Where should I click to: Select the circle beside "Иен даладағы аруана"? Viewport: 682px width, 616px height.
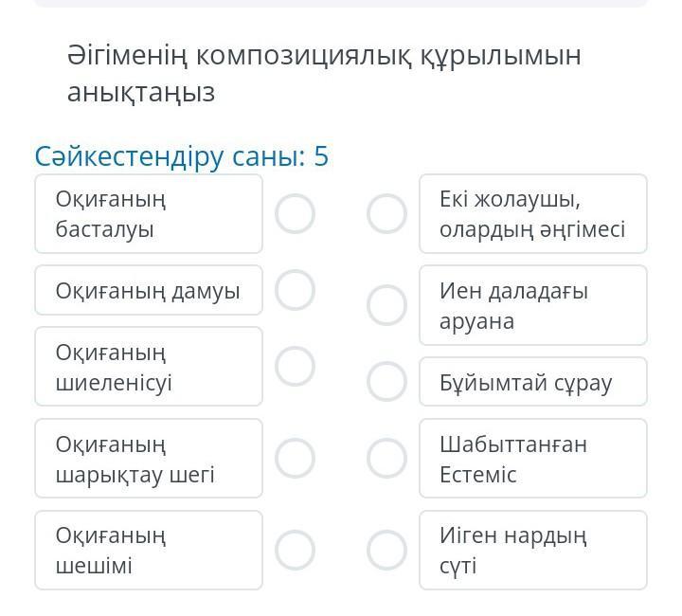(x=386, y=305)
